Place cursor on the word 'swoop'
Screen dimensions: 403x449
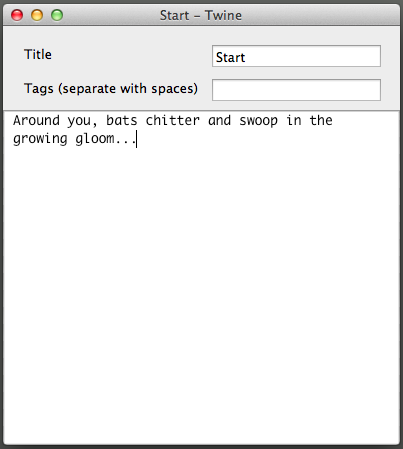[258, 121]
